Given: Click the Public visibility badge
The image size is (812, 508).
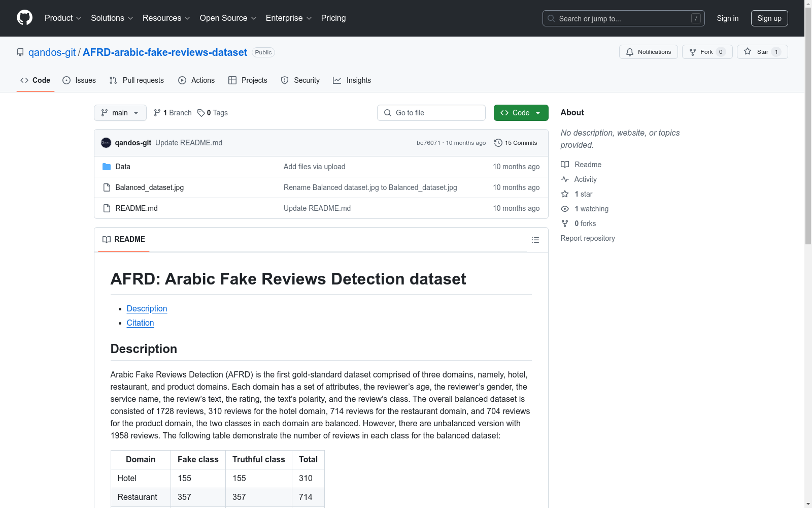Looking at the screenshot, I should 263,52.
